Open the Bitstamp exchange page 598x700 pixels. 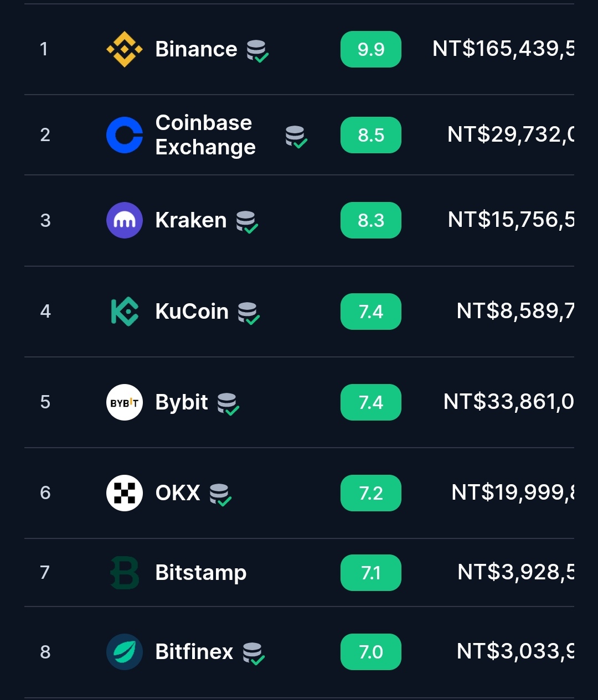(x=200, y=573)
